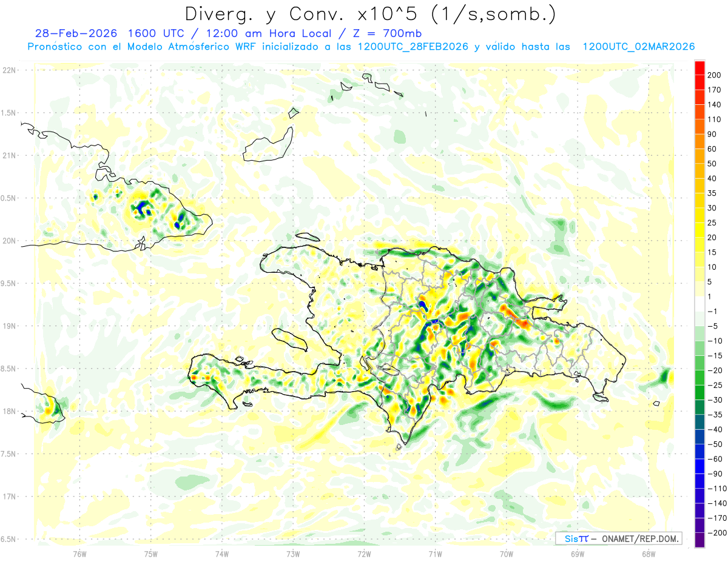Click the '-110' colorbar label

(716, 489)
